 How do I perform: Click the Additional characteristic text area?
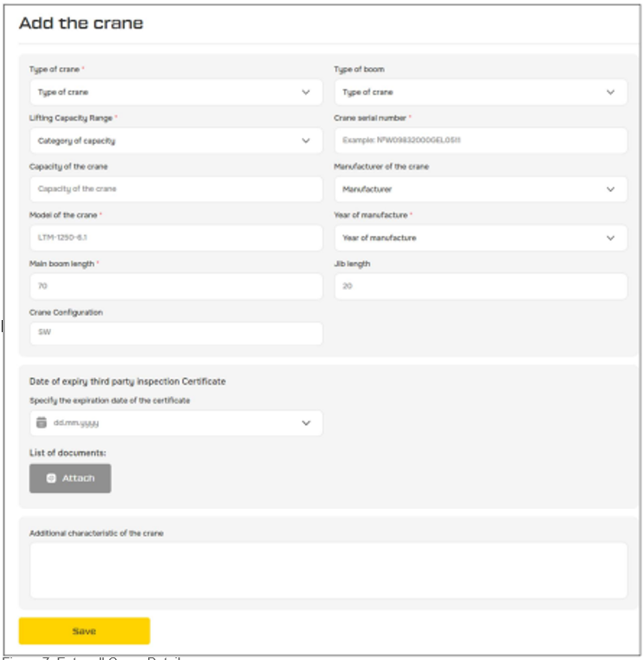click(328, 571)
